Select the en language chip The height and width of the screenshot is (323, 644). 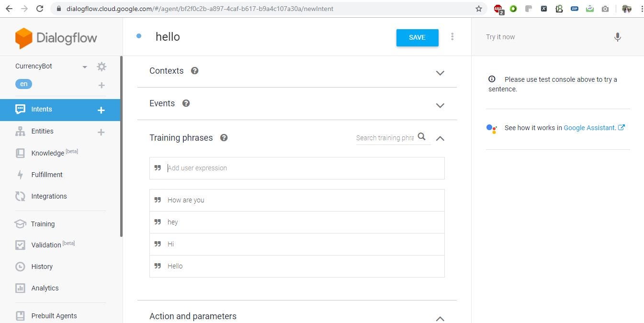click(x=23, y=84)
